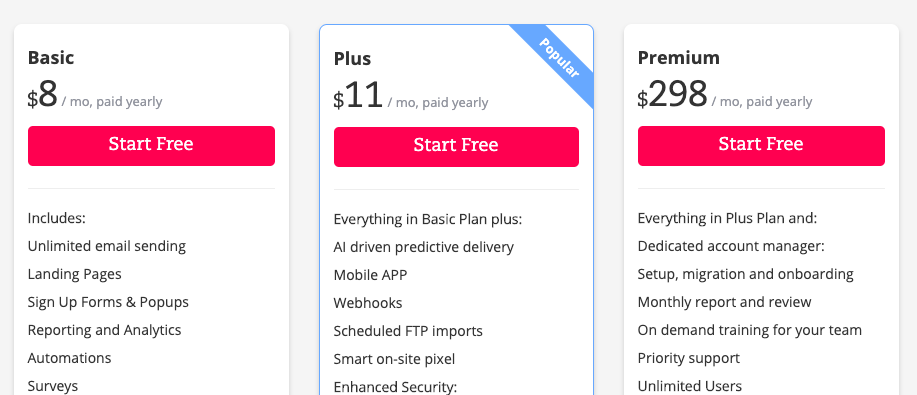Click the $11 Plus price
Viewport: 917px width, 395px height.
(358, 96)
